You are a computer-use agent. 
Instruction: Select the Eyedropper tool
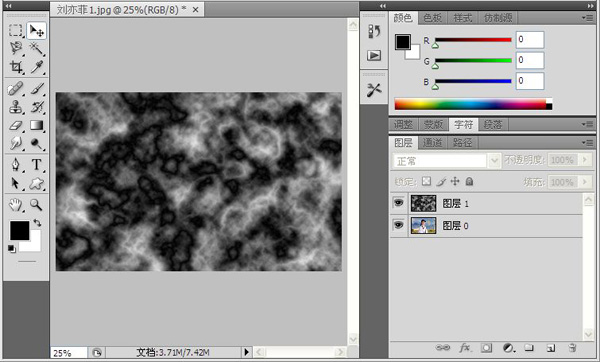[37, 67]
